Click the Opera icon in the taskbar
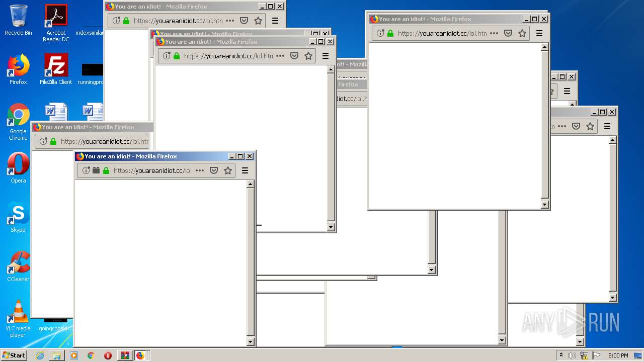644x362 pixels. (108, 355)
